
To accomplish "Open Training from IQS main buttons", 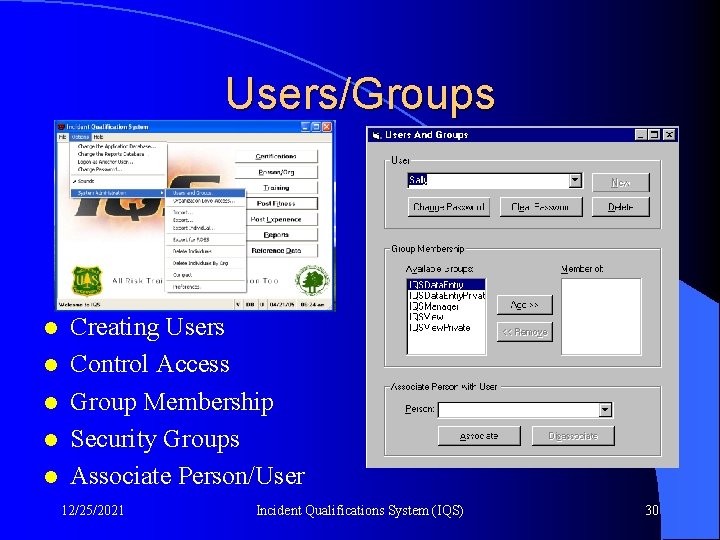I will tap(276, 188).
